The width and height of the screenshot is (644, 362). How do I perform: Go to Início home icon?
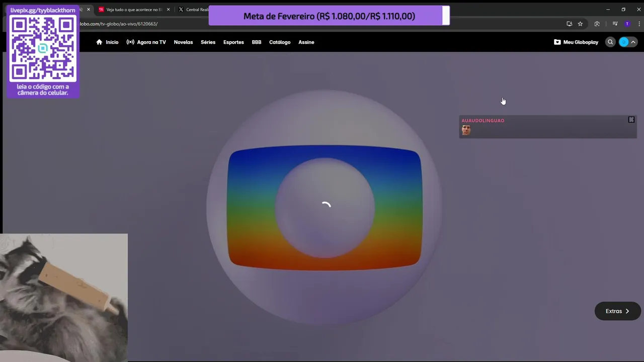[99, 42]
